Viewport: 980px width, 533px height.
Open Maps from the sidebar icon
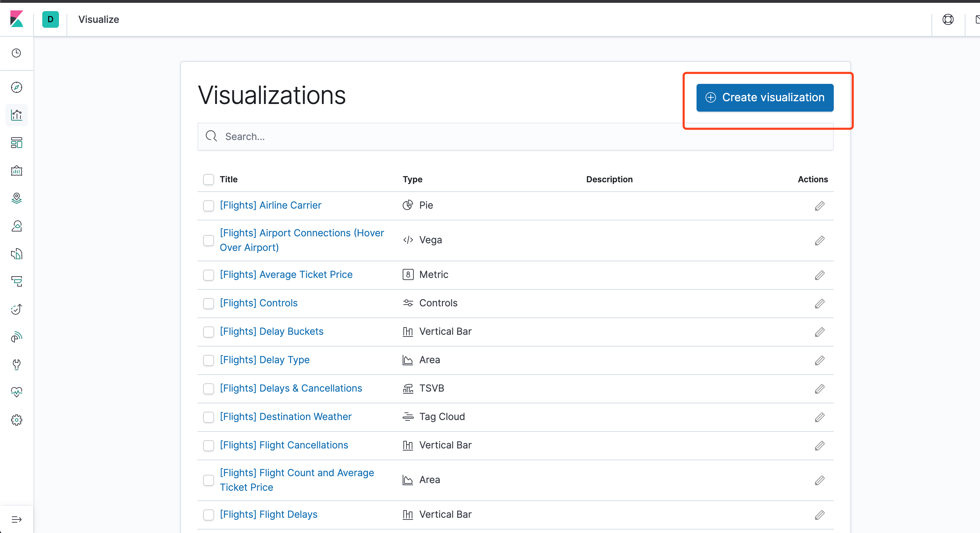[x=16, y=198]
